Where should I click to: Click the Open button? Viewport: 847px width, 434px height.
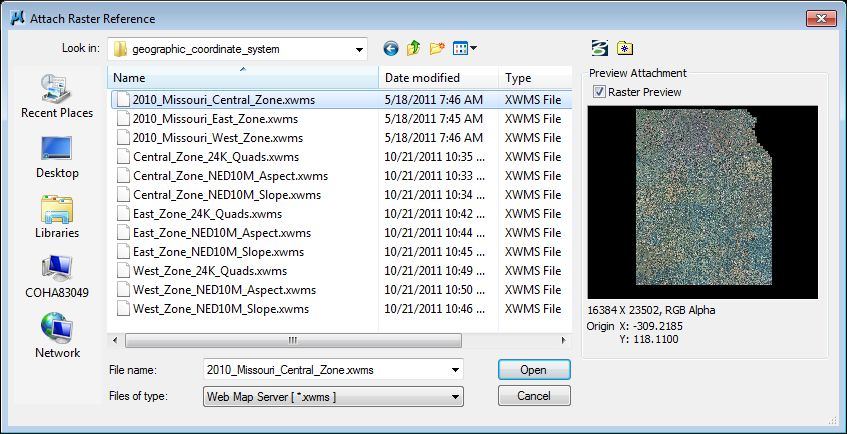(534, 370)
